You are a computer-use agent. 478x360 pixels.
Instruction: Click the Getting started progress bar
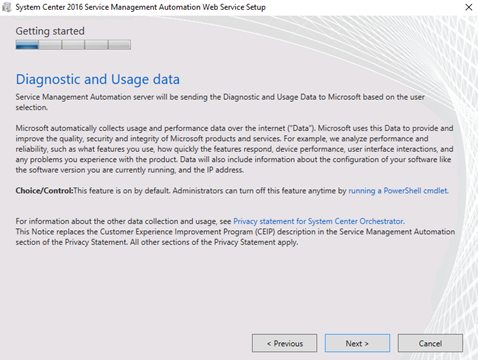tap(73, 45)
